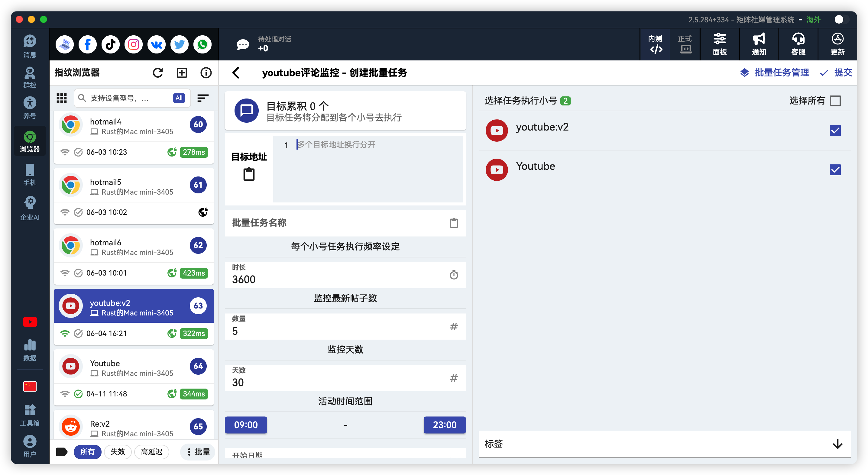This screenshot has width=868, height=475.
Task: Go back with the left arrow
Action: [x=236, y=73]
